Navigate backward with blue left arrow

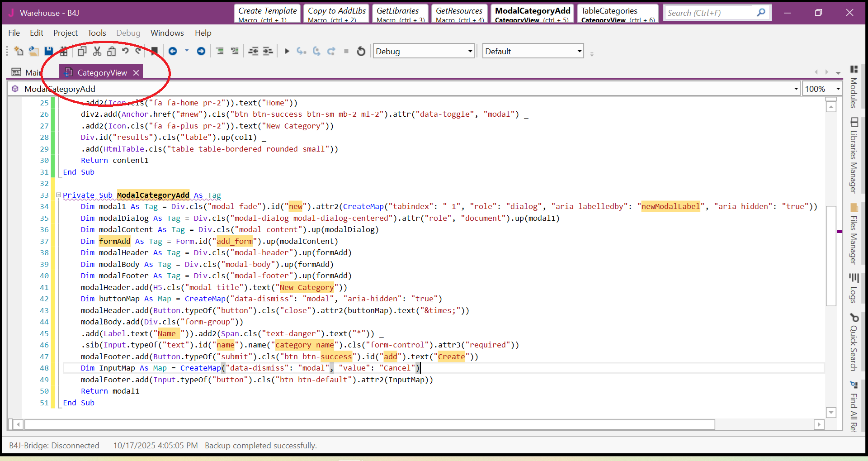[x=173, y=51]
